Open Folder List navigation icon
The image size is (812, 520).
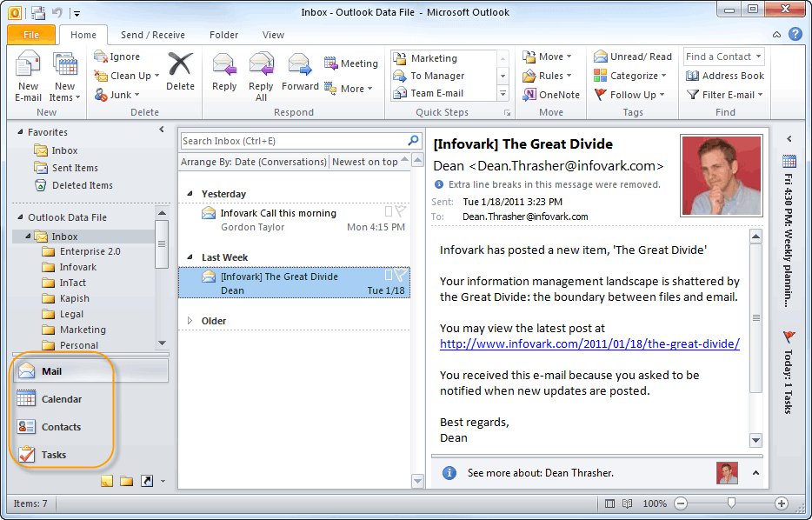pyautogui.click(x=126, y=481)
